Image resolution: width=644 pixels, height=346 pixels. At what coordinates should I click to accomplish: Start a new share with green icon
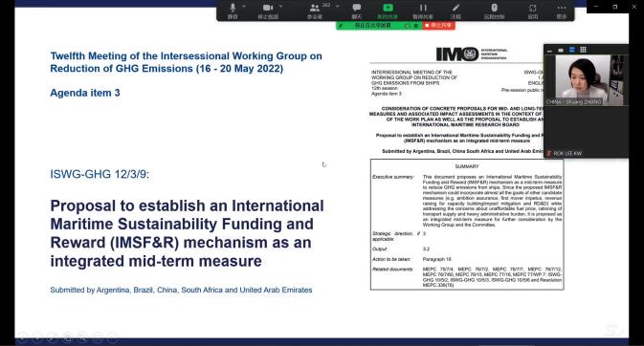[x=388, y=11]
